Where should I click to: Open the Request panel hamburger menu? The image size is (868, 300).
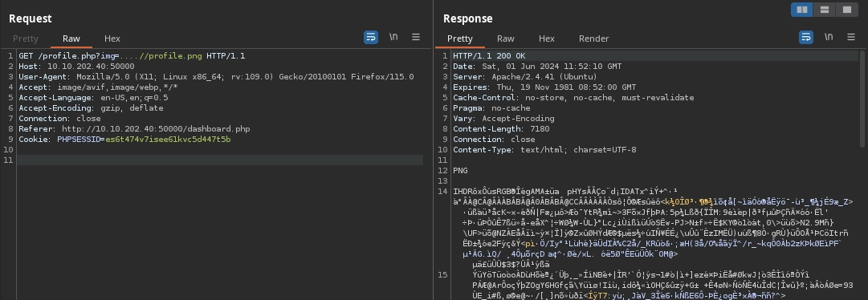coord(416,37)
